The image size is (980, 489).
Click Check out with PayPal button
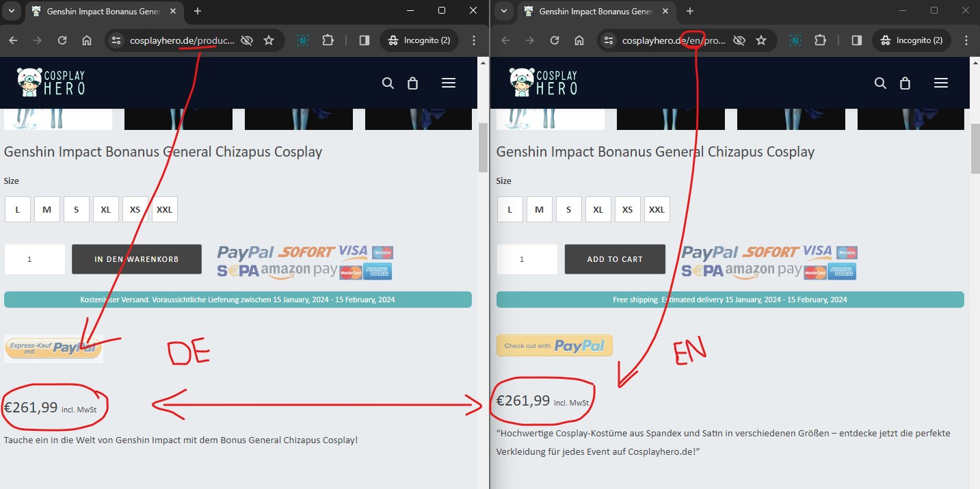555,345
